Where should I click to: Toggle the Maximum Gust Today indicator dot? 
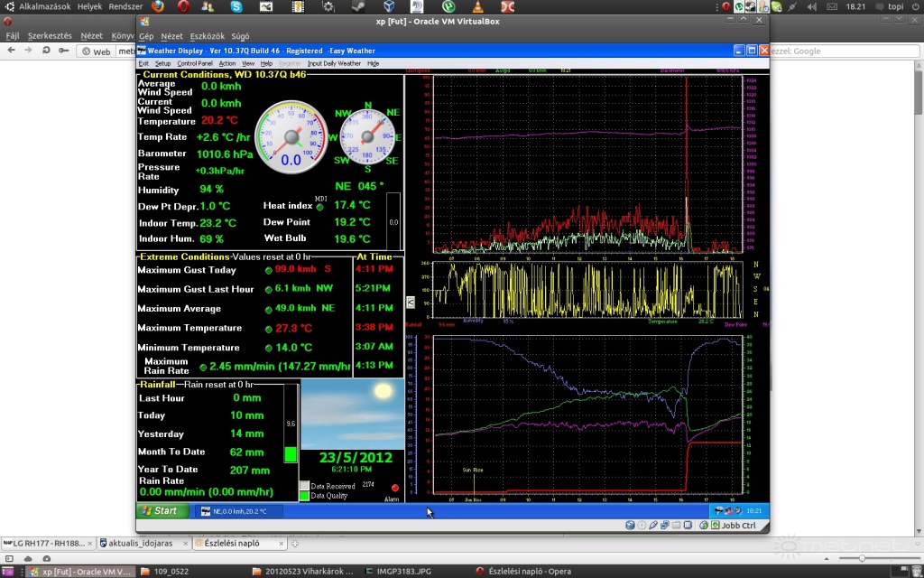pos(268,270)
